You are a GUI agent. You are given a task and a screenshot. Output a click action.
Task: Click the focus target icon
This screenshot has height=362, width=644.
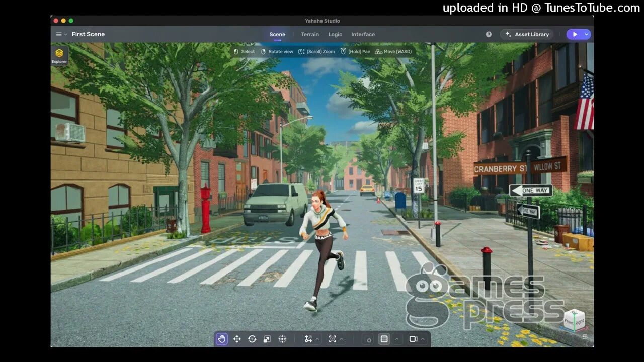point(333,339)
